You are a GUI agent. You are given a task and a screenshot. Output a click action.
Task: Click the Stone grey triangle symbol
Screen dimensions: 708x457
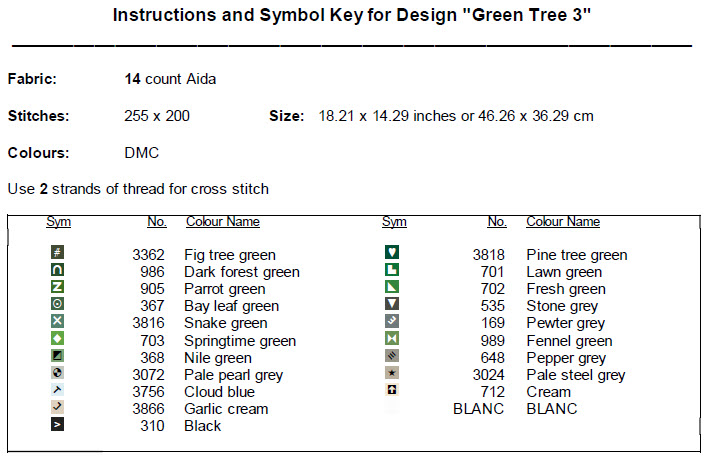(392, 305)
